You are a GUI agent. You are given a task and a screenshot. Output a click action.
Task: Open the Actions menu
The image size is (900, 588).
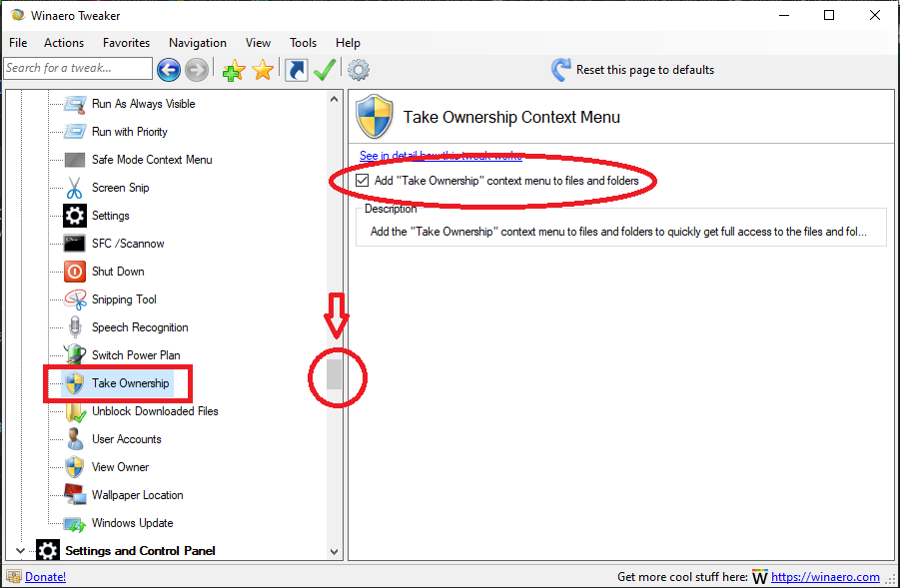(64, 43)
